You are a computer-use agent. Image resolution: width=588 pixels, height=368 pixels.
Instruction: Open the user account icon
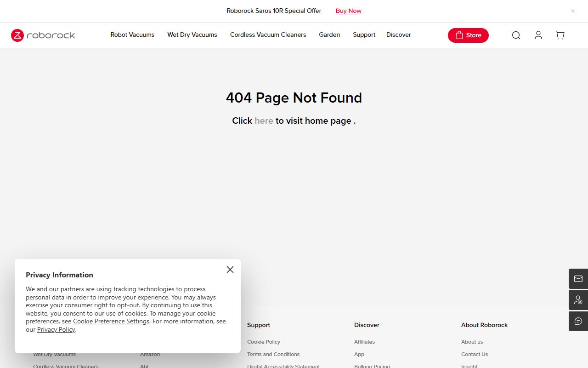click(x=538, y=35)
